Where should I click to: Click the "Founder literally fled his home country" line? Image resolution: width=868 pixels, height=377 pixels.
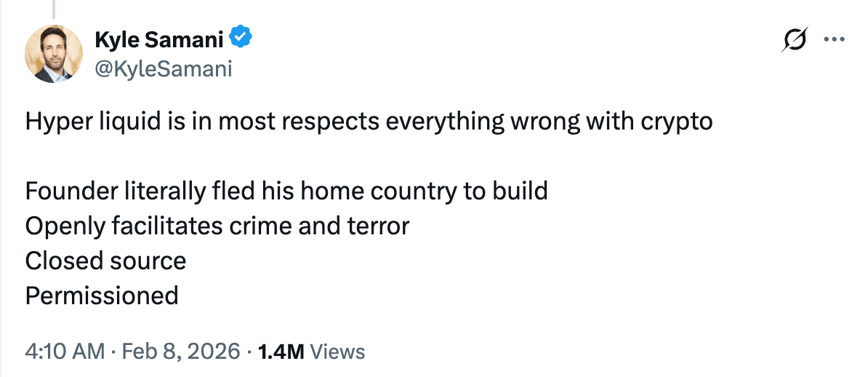tap(286, 192)
